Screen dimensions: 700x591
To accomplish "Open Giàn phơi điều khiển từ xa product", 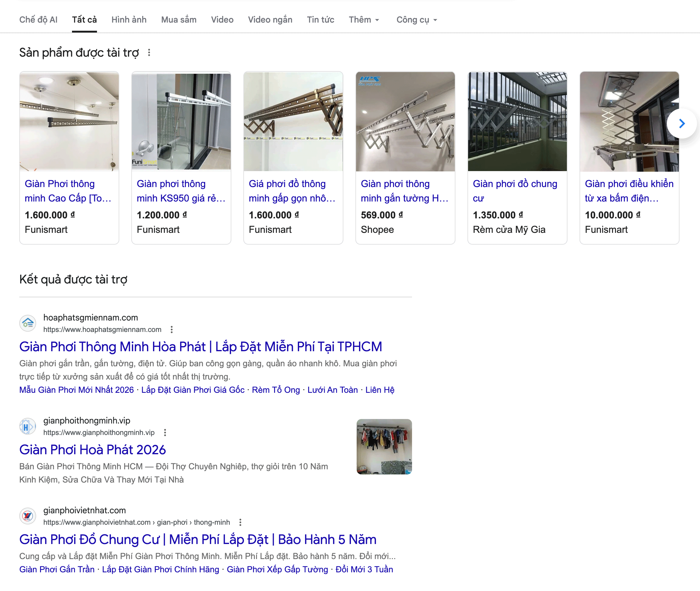I will click(x=629, y=191).
